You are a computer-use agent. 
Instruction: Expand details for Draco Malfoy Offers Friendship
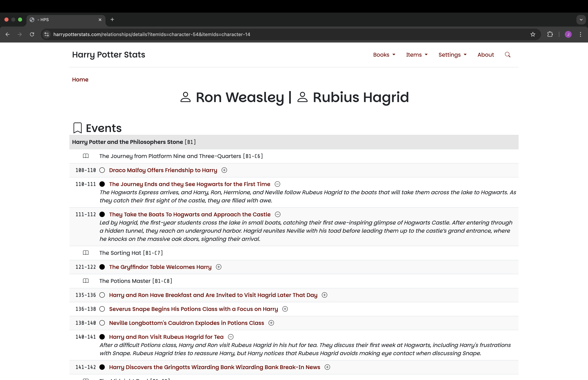tap(224, 170)
